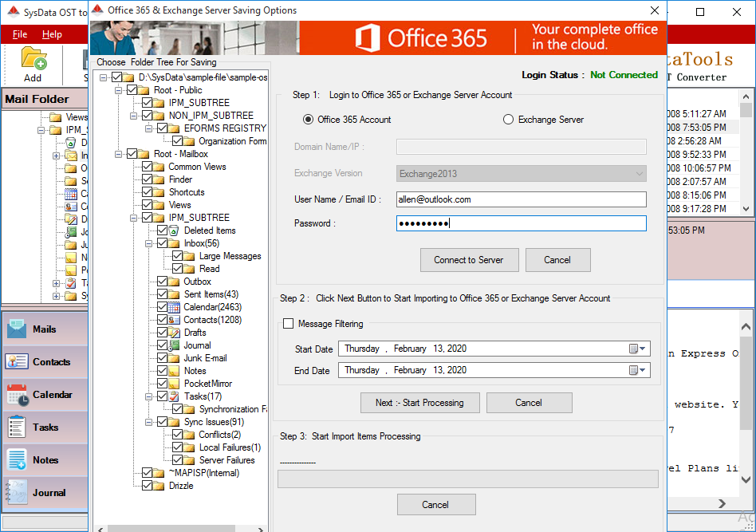
Task: Click the Conflicts(2) folder icon
Action: [189, 435]
